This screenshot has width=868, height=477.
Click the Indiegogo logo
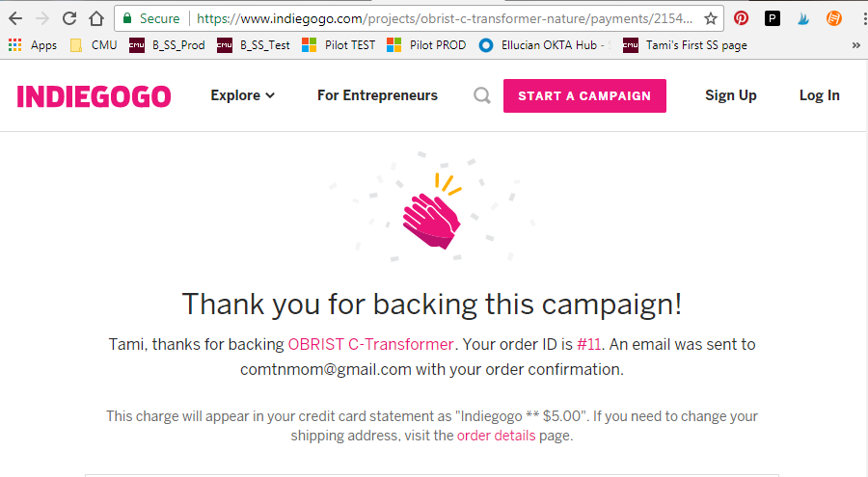coord(94,96)
